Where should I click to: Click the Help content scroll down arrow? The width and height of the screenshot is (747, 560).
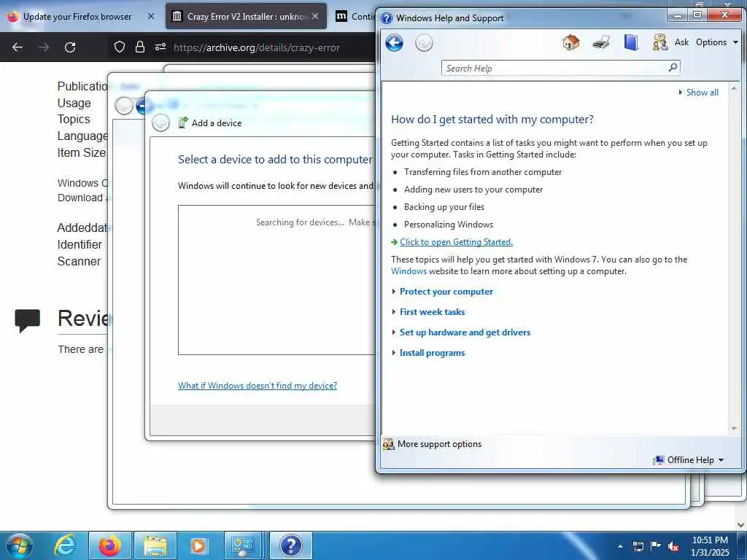point(734,428)
